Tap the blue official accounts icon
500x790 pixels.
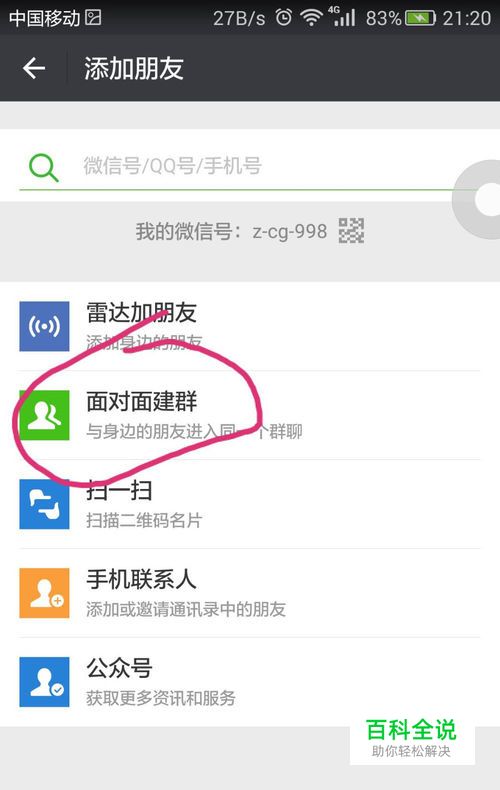point(44,682)
